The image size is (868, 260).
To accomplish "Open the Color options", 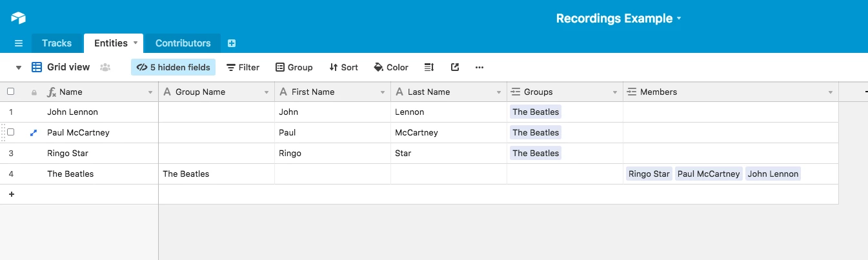I will [x=391, y=67].
